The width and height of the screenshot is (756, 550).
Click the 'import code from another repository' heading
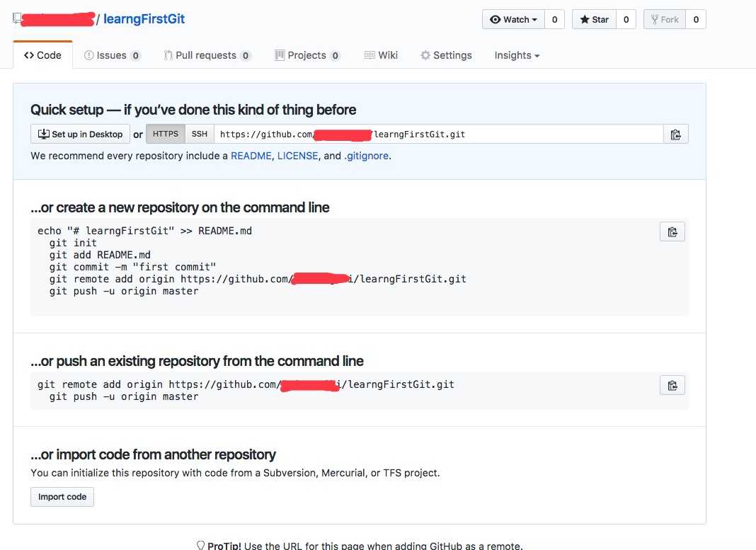point(154,454)
